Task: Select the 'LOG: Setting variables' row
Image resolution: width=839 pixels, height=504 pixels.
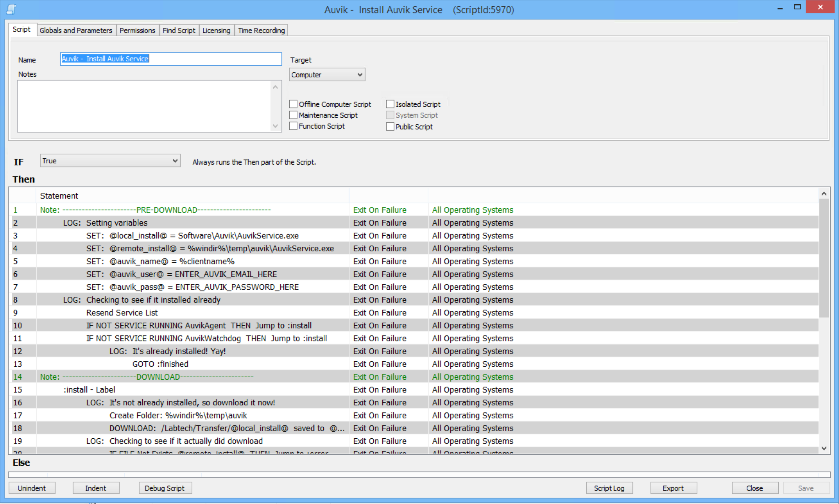Action: pos(413,223)
